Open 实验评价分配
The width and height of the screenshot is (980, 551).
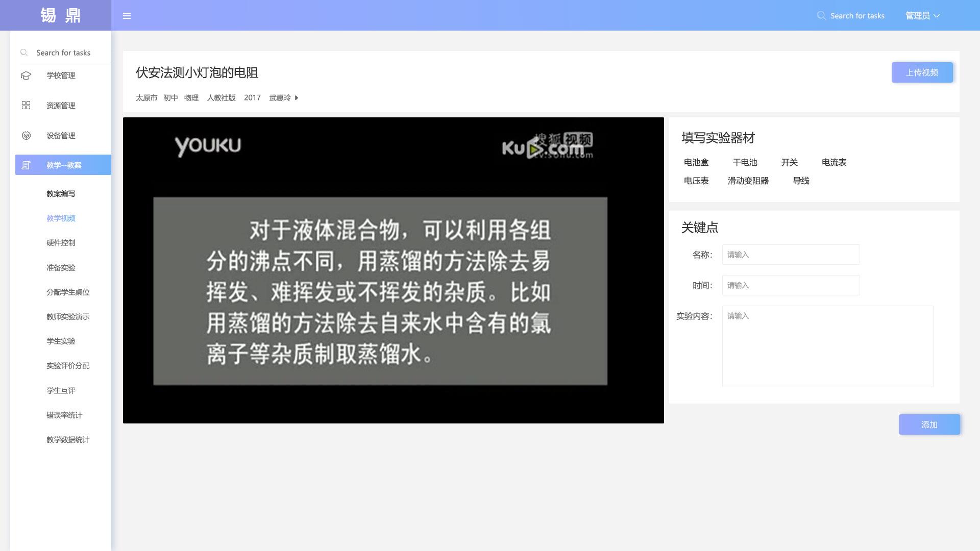click(x=68, y=366)
